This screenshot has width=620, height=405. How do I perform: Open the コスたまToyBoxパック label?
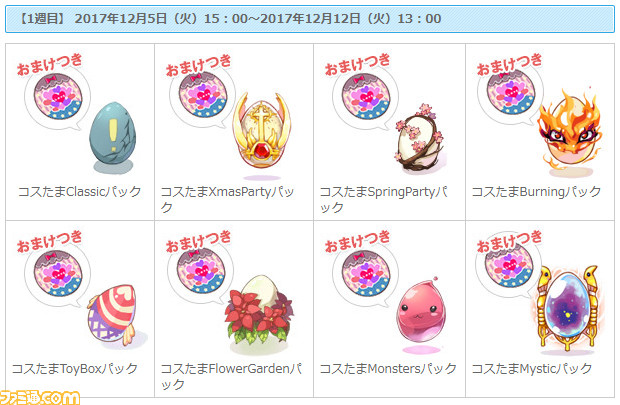(x=75, y=369)
